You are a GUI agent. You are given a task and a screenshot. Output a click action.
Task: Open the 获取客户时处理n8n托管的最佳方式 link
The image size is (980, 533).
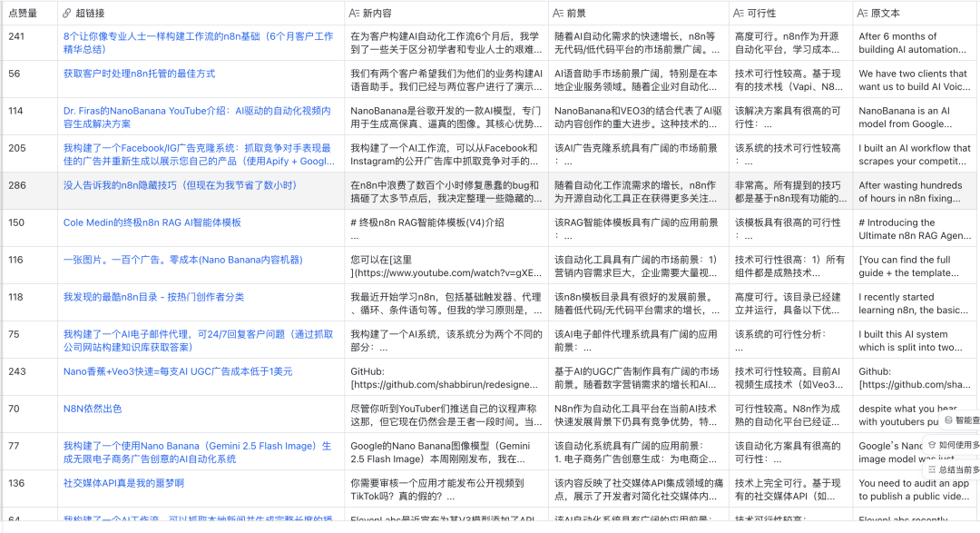point(139,74)
